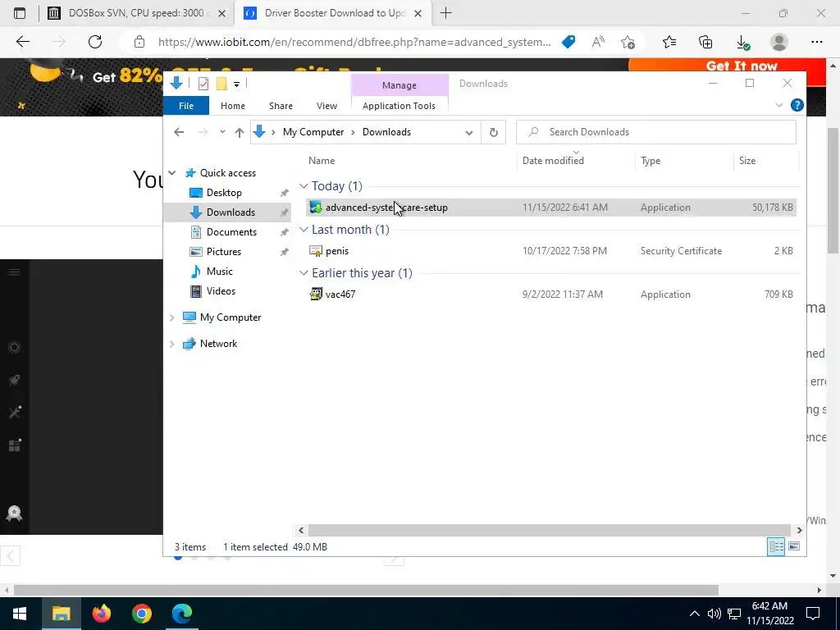Select Pictures in the navigation pane
840x630 pixels.
pyautogui.click(x=223, y=252)
